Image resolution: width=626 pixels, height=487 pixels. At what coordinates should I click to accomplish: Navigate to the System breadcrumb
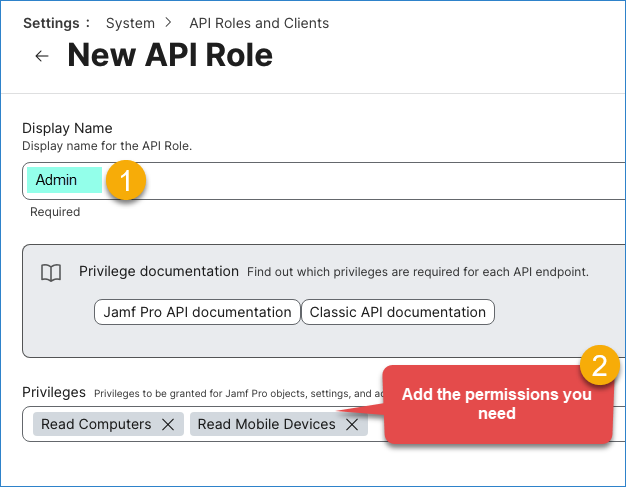pos(130,23)
